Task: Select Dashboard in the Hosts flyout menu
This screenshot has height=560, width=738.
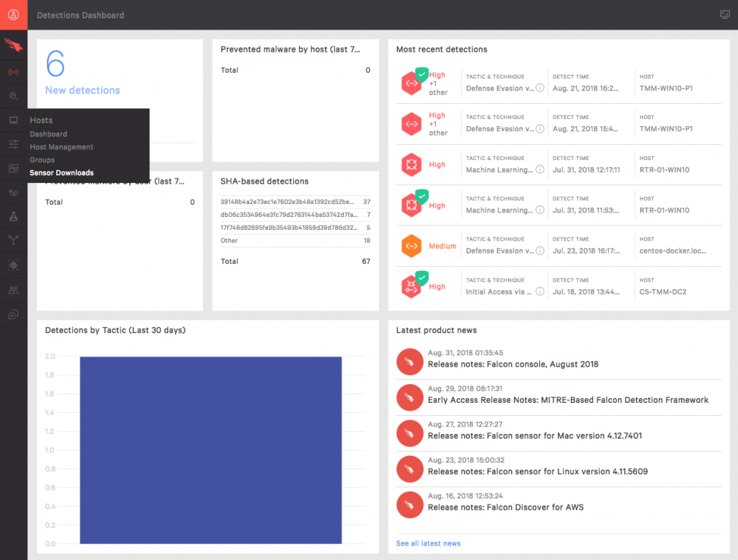Action: click(48, 134)
